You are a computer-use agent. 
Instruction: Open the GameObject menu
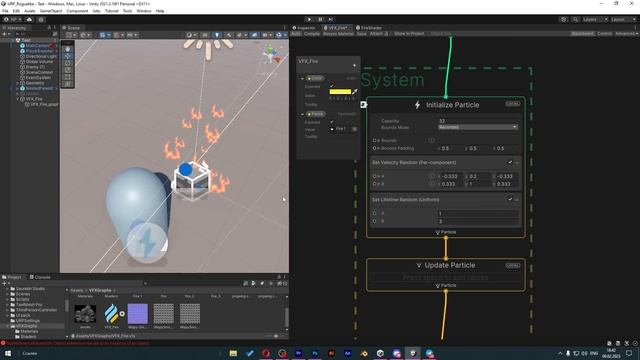point(51,11)
